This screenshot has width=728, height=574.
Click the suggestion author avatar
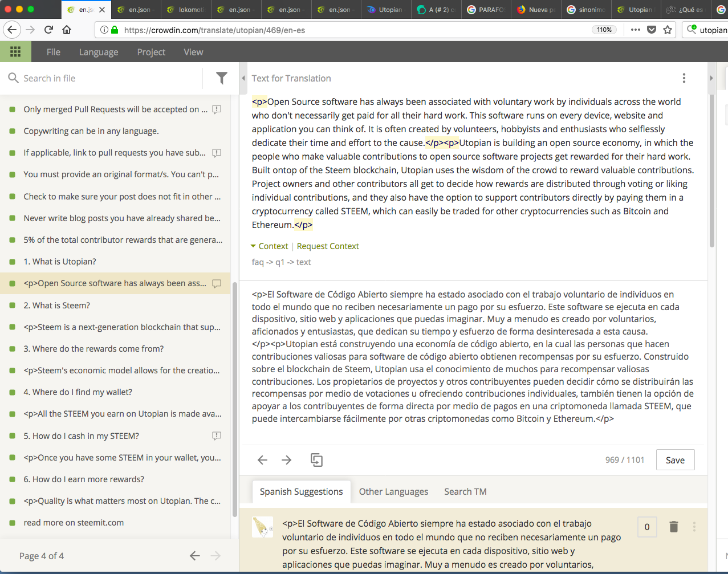coord(263,527)
